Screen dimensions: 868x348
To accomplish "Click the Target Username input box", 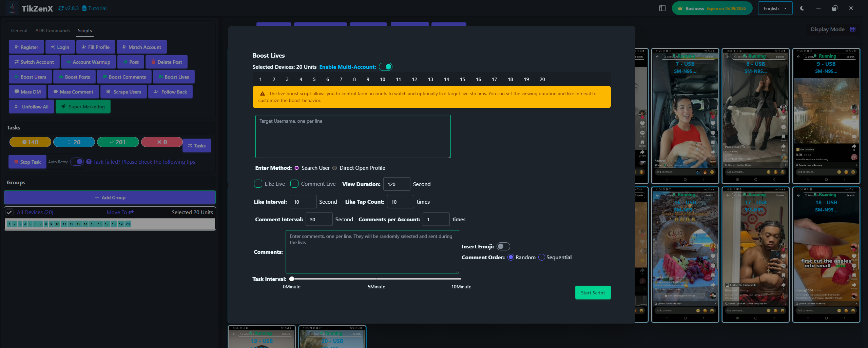I will pos(353,136).
